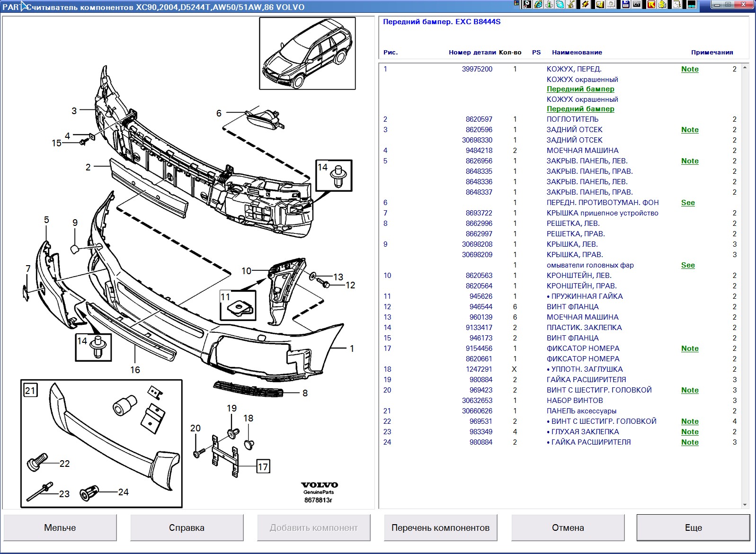Open See link for front fog lamp row
This screenshot has height=554, width=756.
(688, 203)
